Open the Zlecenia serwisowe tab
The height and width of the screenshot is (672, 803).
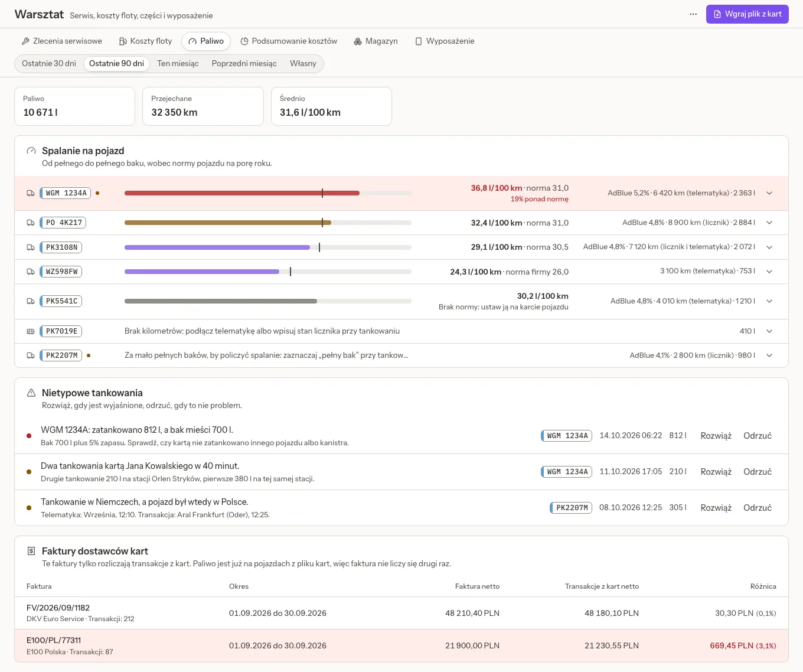[61, 41]
